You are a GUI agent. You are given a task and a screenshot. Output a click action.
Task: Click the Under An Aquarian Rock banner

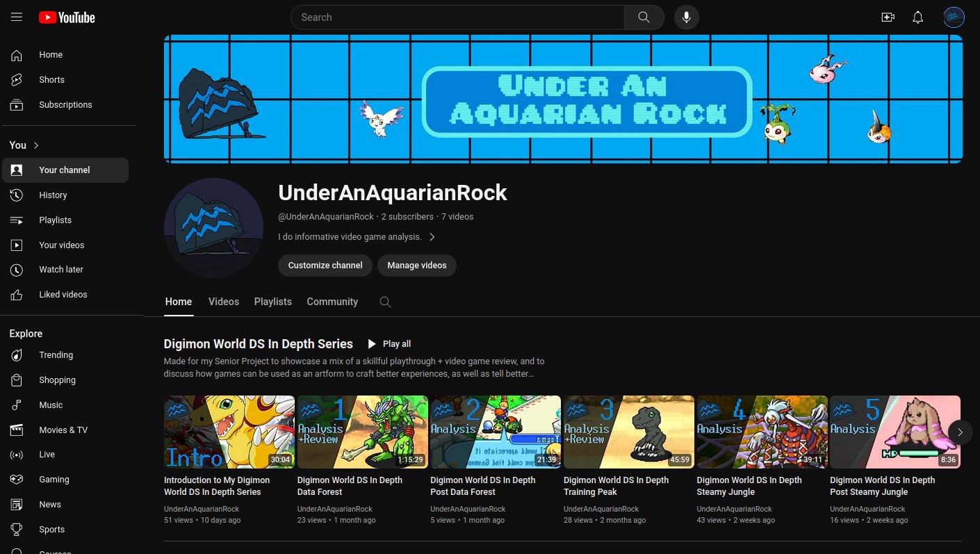563,99
